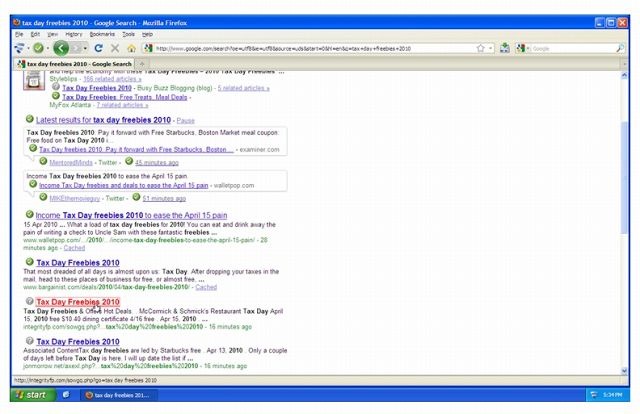Select the 'tax day freebies 2010 - Google Search' tab

tap(75, 64)
